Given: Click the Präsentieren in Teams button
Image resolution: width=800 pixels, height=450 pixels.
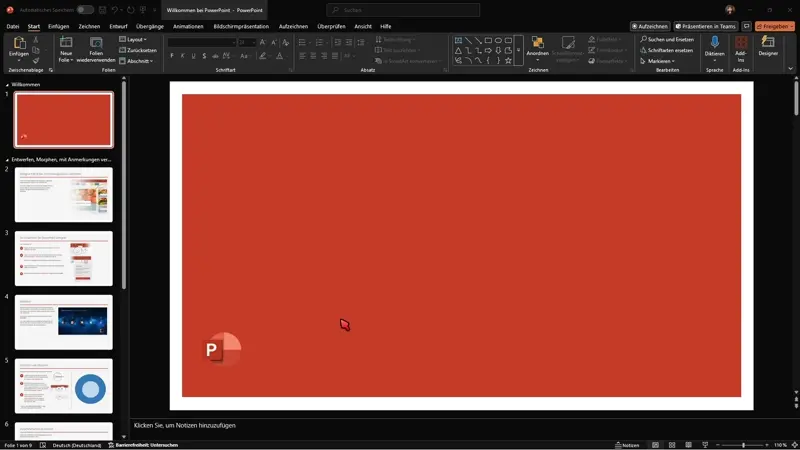Looking at the screenshot, I should click(x=706, y=26).
